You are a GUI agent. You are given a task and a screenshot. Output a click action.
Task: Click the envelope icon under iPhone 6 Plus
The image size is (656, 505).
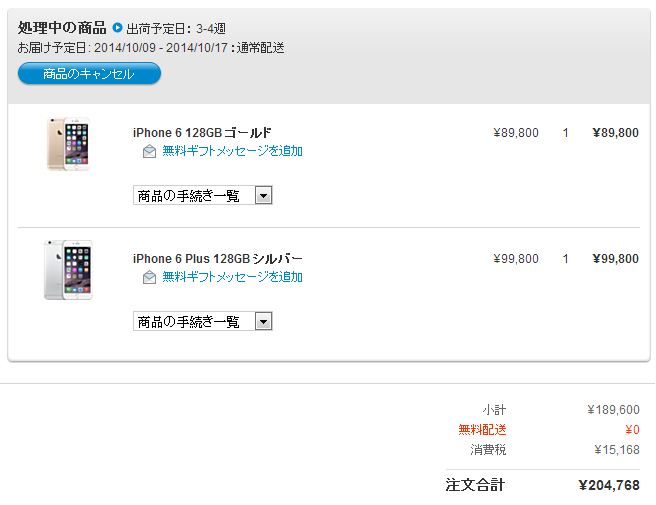click(x=149, y=277)
